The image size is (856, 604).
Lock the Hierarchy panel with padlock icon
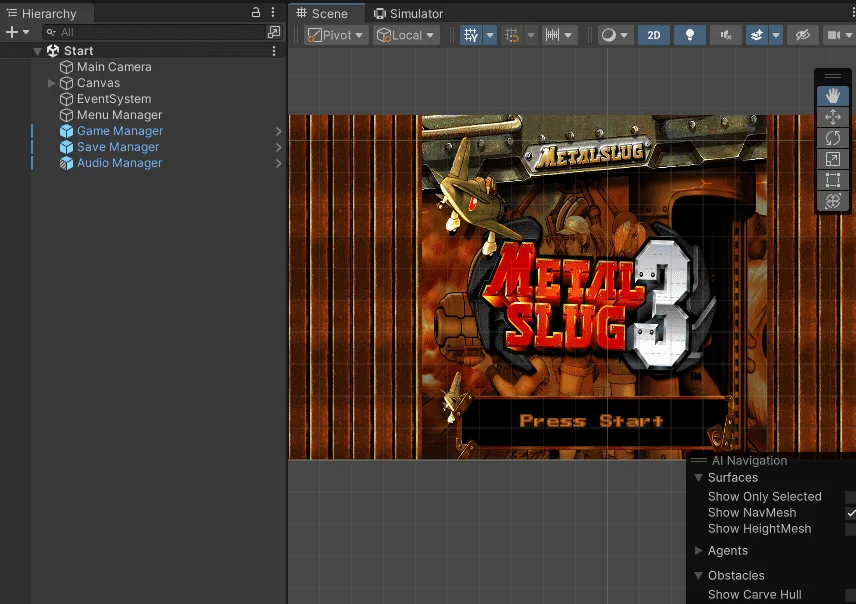pyautogui.click(x=255, y=12)
